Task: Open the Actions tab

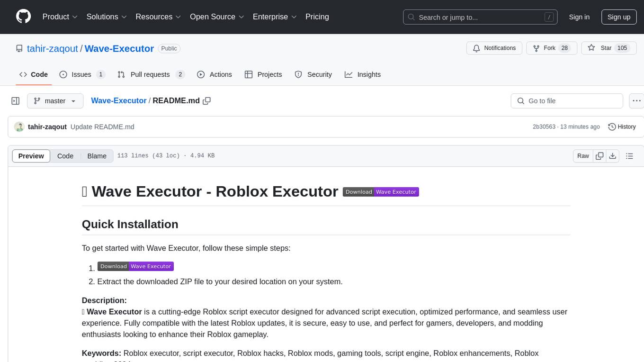Action: 214,74
